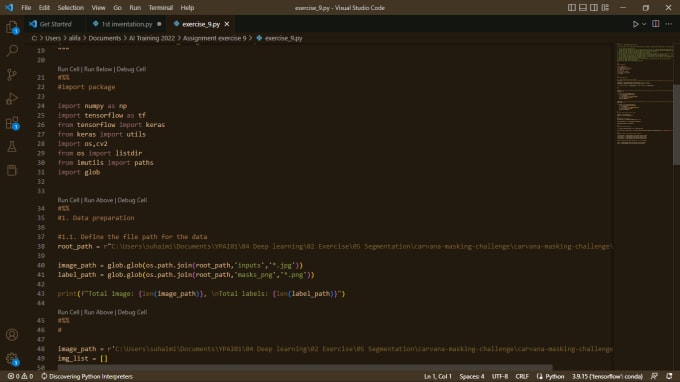Viewport: 680px width, 382px height.
Task: Click the feedback icon in status bar
Action: pyautogui.click(x=654, y=376)
